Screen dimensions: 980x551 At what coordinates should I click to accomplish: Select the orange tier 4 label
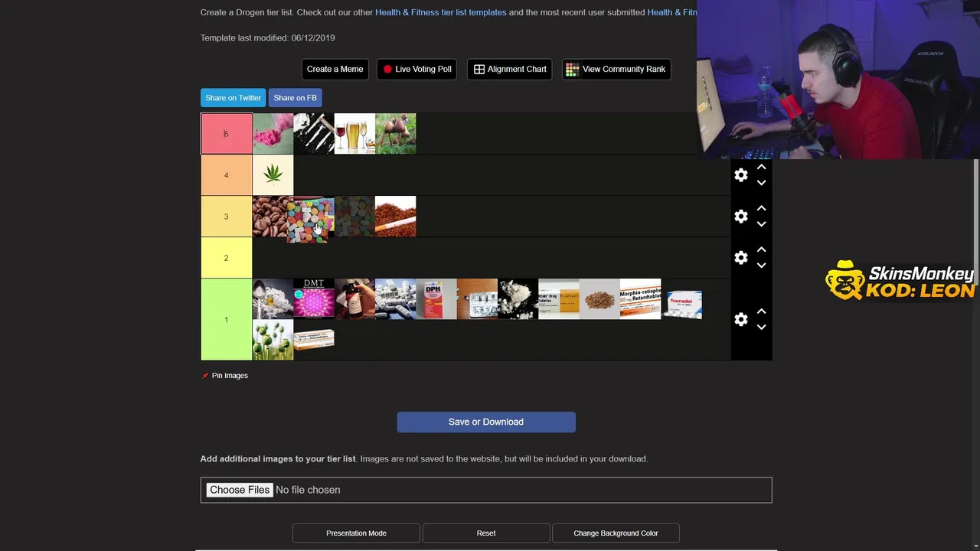tap(226, 175)
